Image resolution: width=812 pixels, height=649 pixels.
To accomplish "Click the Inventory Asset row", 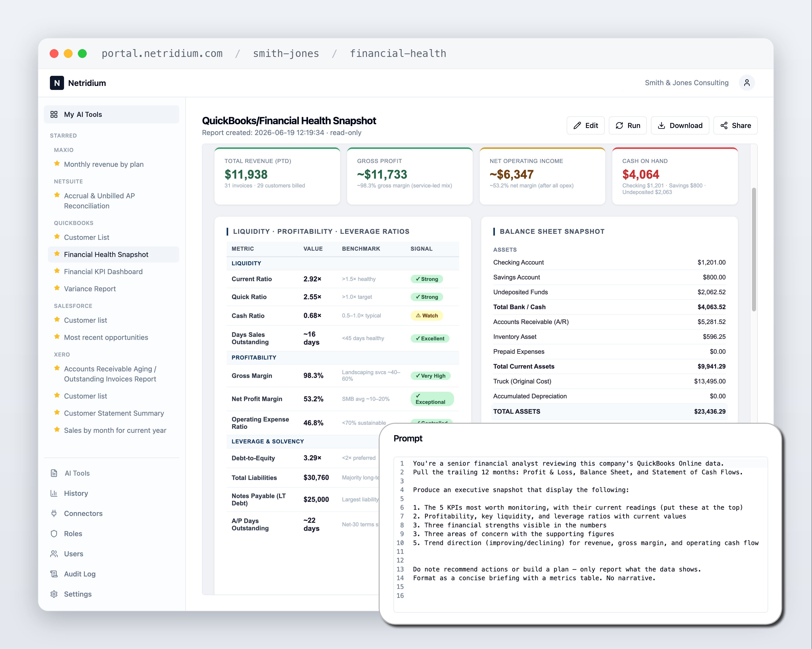I will click(609, 337).
